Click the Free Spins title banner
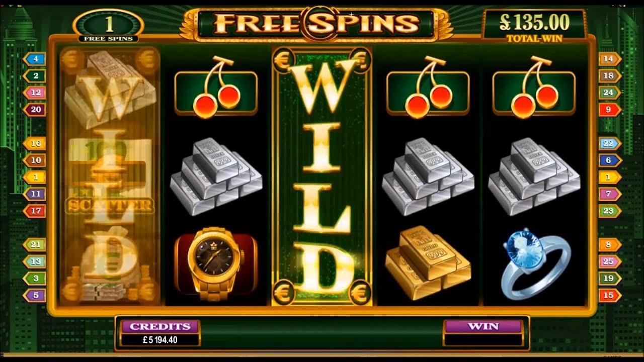Screen dimensions: 644x362 [x=316, y=23]
